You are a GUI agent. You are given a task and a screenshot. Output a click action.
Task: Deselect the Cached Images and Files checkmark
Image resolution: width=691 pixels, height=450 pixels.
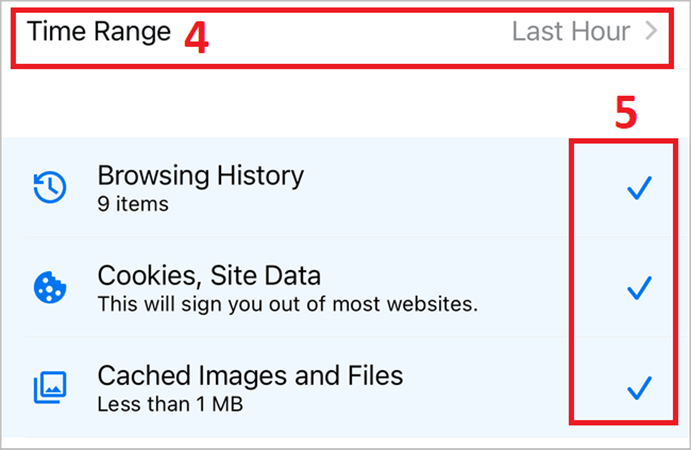point(638,387)
